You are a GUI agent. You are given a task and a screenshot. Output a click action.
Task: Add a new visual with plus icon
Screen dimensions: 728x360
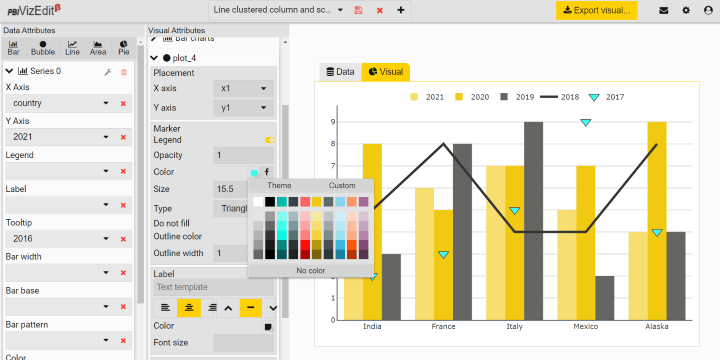[x=401, y=10]
